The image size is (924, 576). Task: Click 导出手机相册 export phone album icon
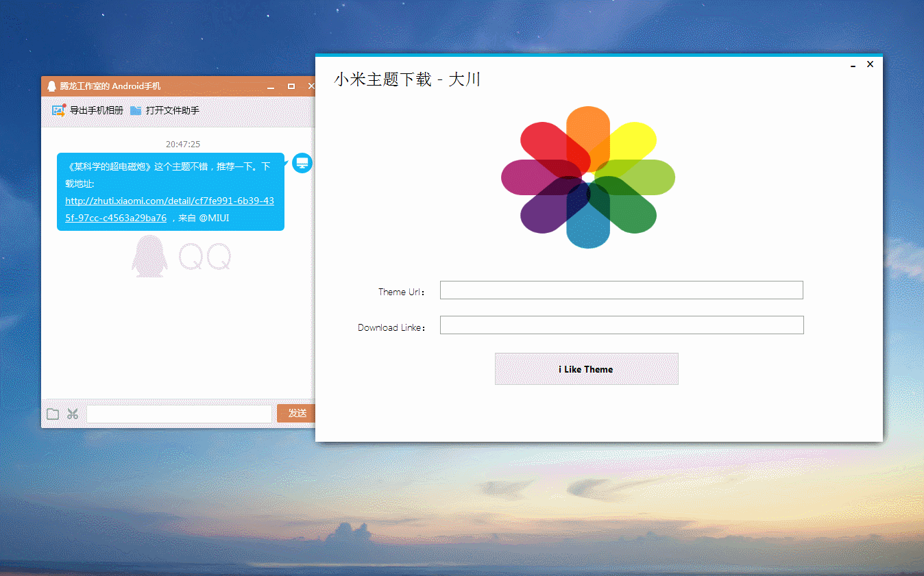click(x=58, y=110)
